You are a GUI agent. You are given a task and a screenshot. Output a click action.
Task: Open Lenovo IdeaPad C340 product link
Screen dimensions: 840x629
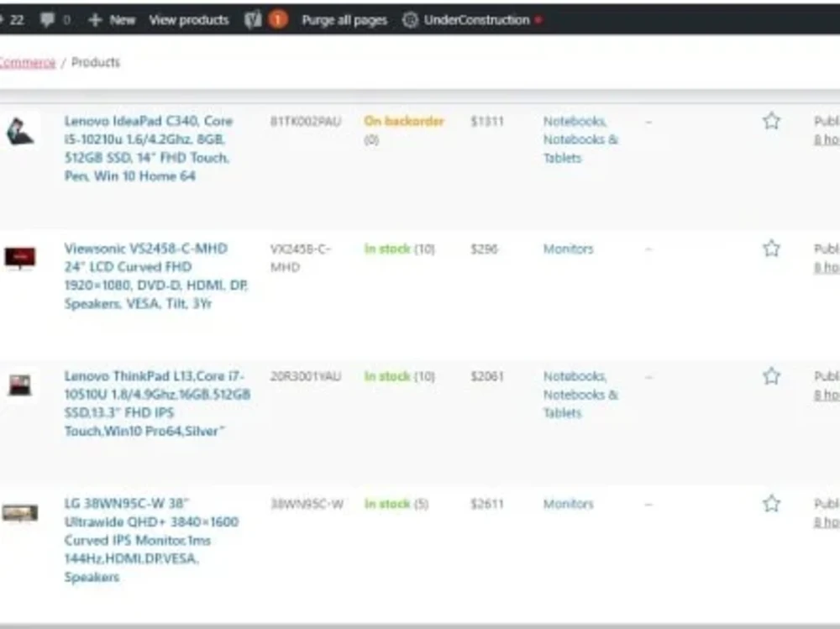pyautogui.click(x=149, y=149)
